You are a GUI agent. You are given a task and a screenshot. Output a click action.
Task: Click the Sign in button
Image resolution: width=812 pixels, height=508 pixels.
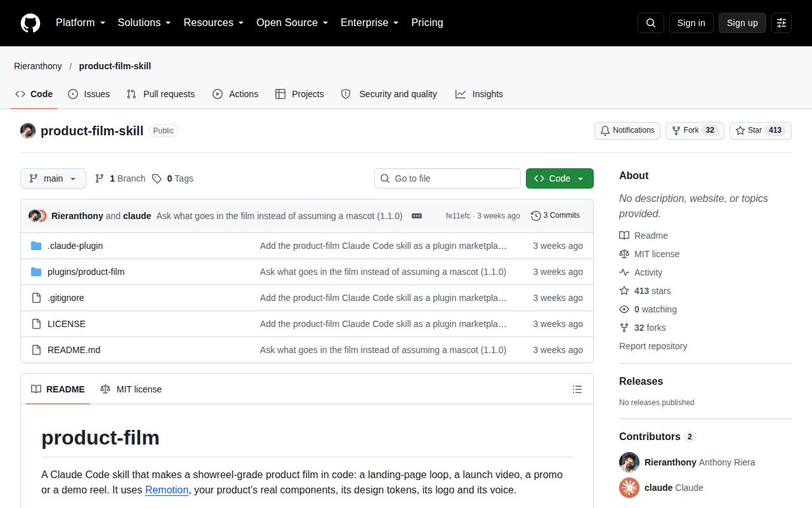pyautogui.click(x=691, y=23)
